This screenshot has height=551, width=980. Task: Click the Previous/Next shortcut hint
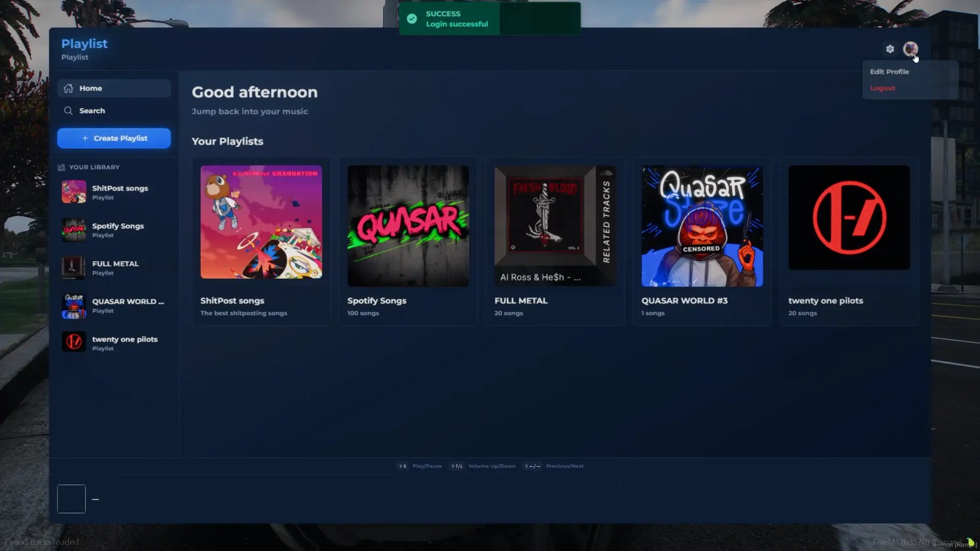(554, 466)
